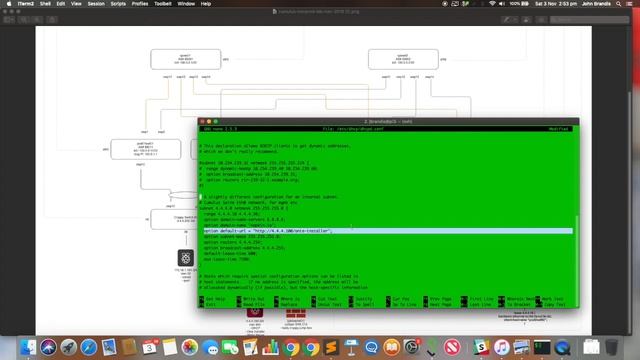Open QuickTime Player icon in Dock

point(562,347)
